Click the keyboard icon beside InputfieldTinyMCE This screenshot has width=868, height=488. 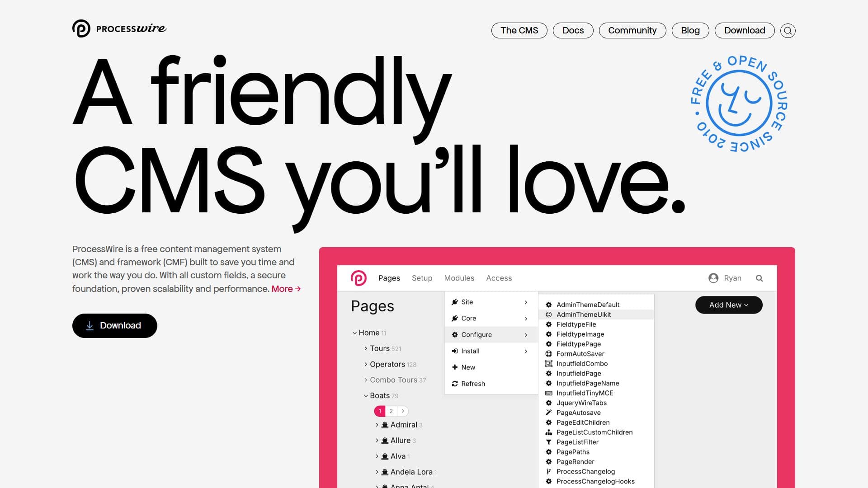(549, 393)
